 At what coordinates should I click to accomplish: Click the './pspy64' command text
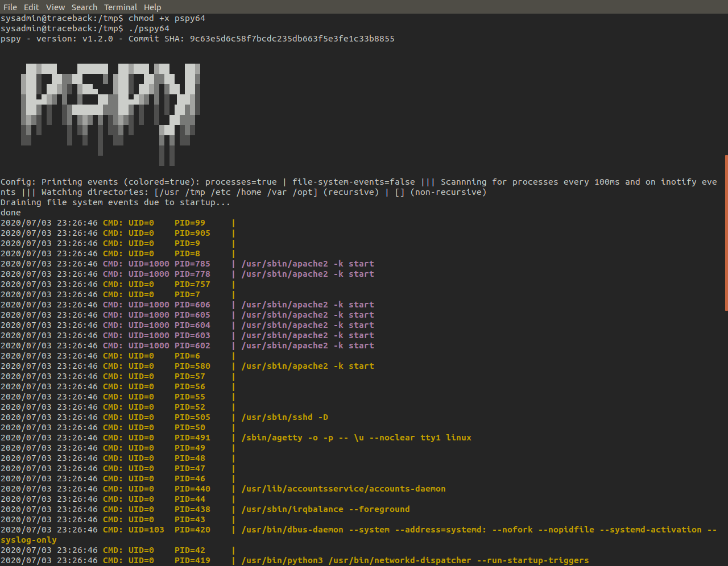(x=149, y=28)
